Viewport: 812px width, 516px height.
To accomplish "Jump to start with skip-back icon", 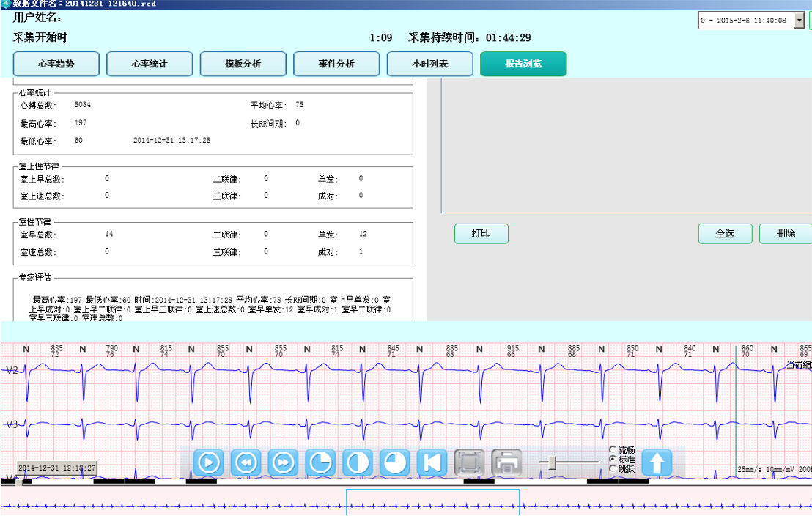I will click(x=432, y=462).
